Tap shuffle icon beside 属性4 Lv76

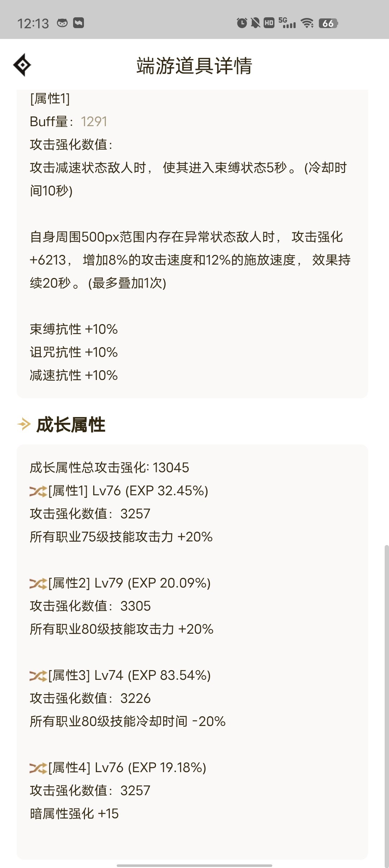point(38,768)
